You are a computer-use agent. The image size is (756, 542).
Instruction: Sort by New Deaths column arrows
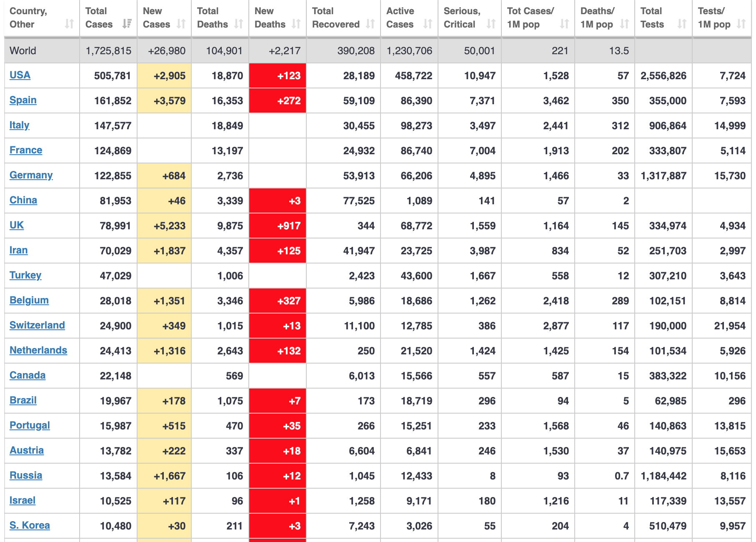tap(296, 24)
